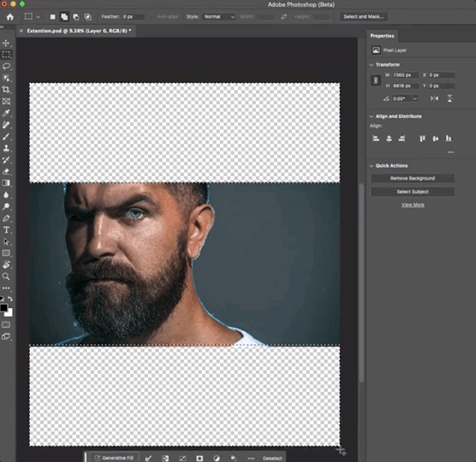This screenshot has width=476, height=462.
Task: Collapse the Quick Actions section
Action: tap(372, 166)
